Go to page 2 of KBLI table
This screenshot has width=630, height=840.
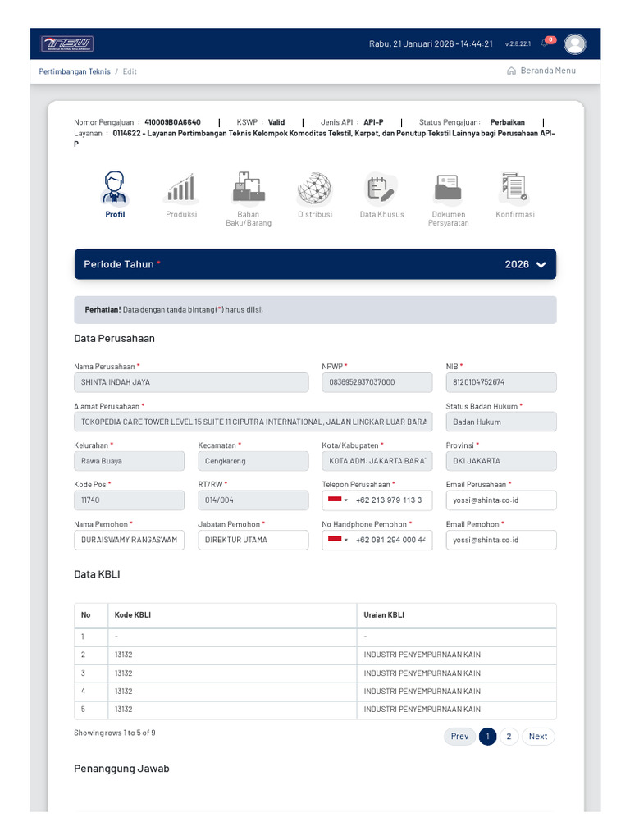[509, 736]
